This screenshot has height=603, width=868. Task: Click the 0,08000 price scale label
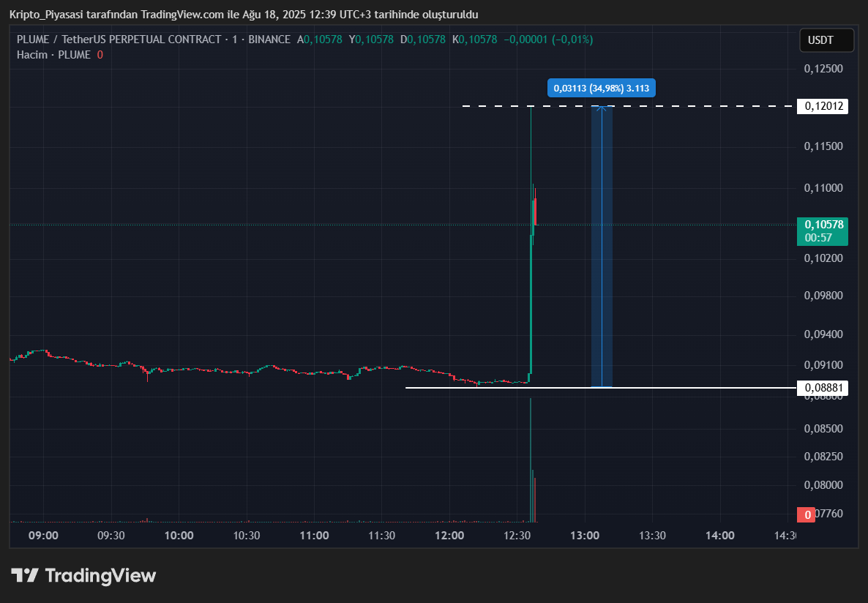[x=823, y=484]
